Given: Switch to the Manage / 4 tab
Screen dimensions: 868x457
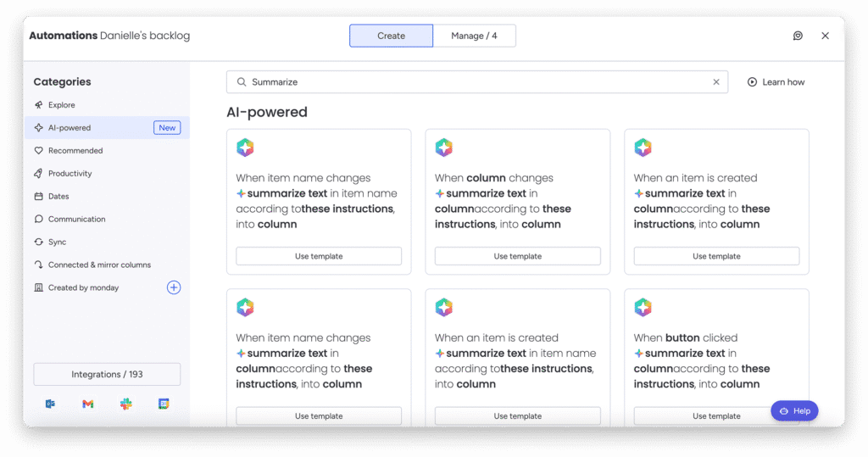Looking at the screenshot, I should click(x=475, y=36).
